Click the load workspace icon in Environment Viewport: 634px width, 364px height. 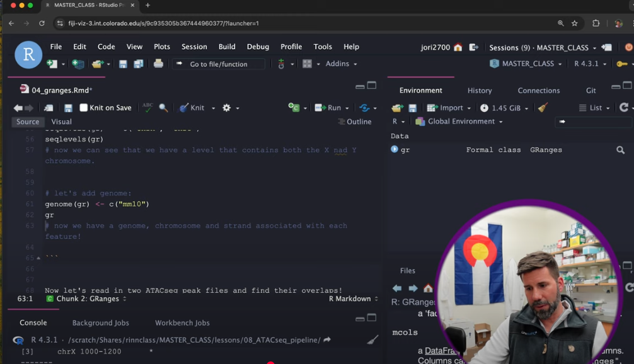pyautogui.click(x=398, y=108)
